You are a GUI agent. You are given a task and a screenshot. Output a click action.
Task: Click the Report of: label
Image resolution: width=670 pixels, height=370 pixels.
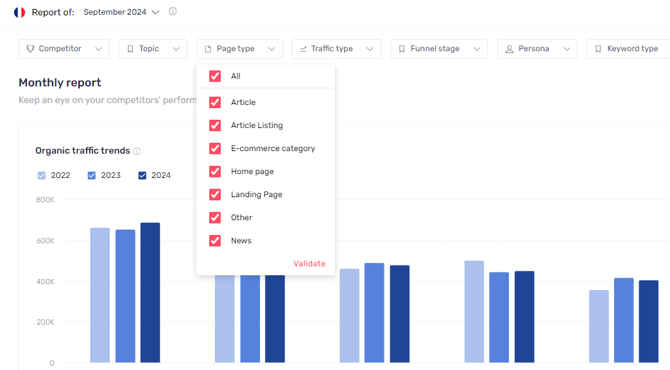pos(53,12)
